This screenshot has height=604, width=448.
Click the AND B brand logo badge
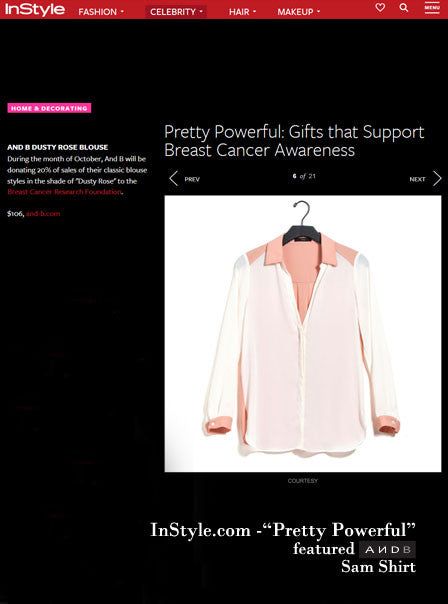387,550
